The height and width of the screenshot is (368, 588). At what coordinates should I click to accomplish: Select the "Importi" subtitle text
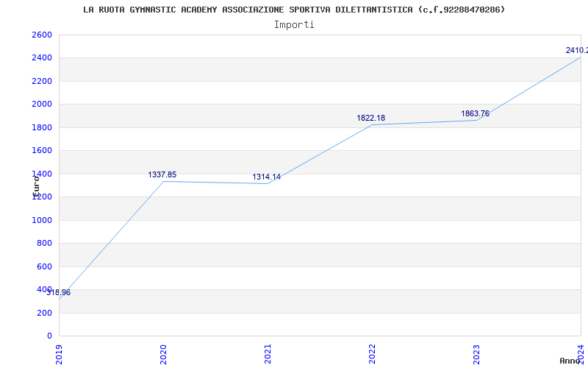pos(294,25)
